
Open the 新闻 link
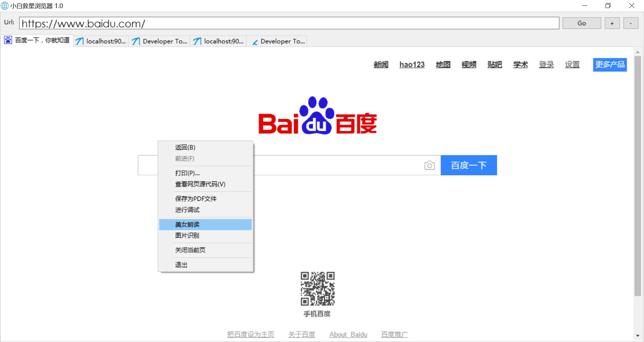pyautogui.click(x=381, y=64)
